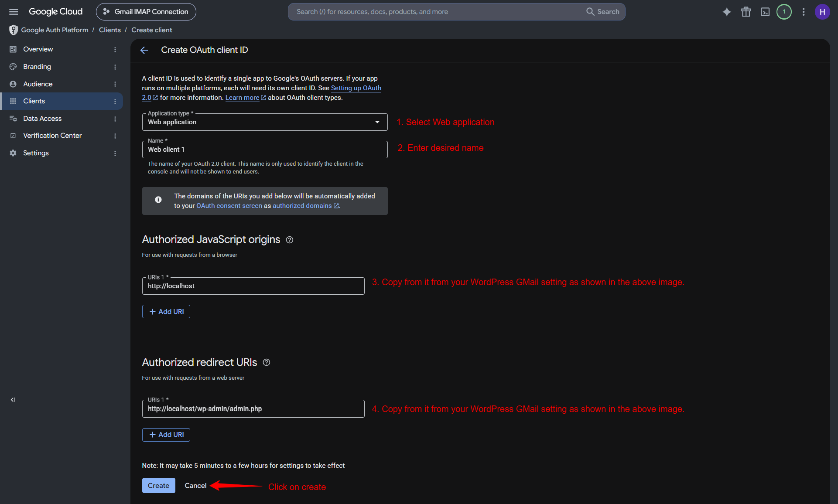Click the info icon in the domains notice
This screenshot has width=838, height=504.
point(158,200)
